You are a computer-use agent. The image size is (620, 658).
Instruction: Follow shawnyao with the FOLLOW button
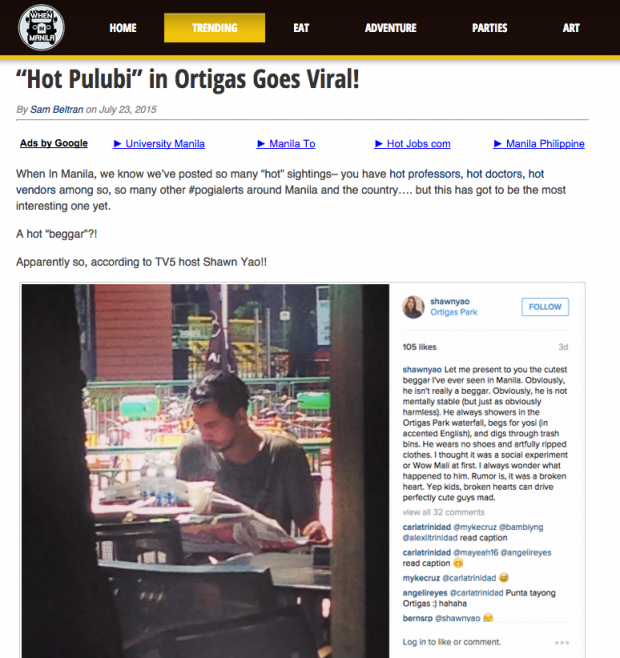tap(545, 307)
